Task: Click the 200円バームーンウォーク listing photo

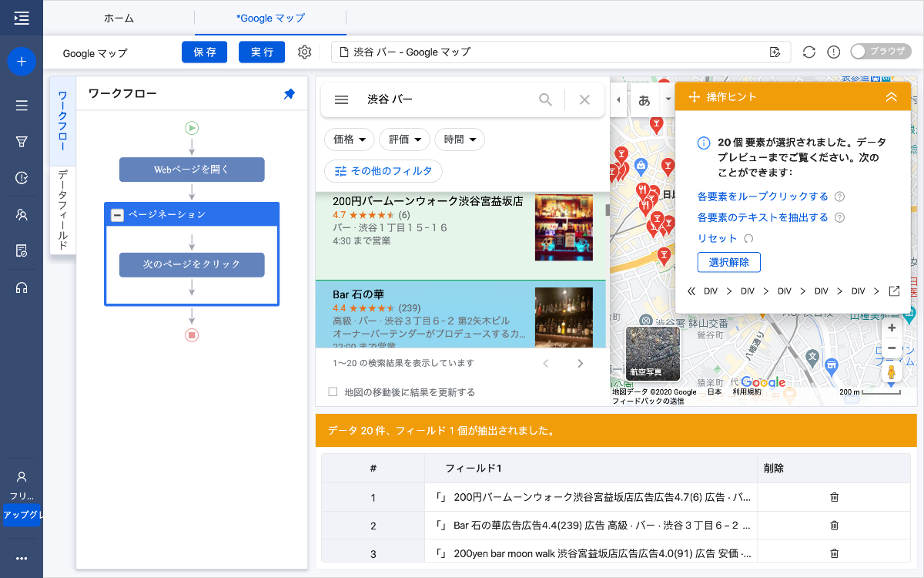Action: coord(564,228)
